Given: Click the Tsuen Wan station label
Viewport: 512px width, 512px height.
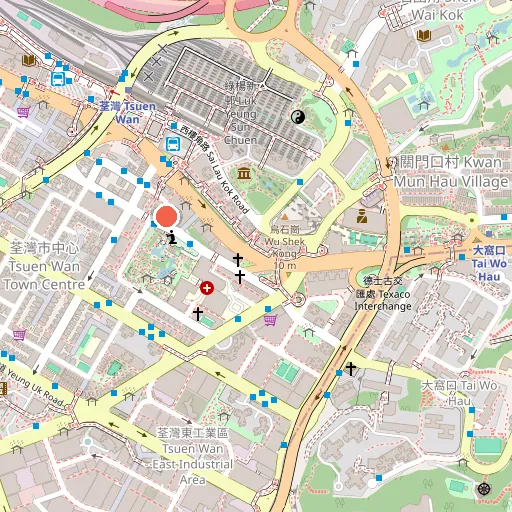Looking at the screenshot, I should 128,113.
